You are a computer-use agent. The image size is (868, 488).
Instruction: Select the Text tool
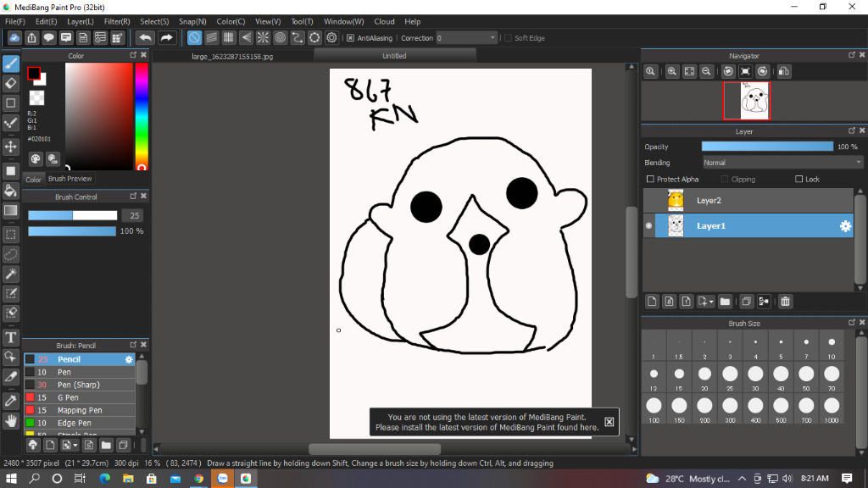tap(11, 337)
